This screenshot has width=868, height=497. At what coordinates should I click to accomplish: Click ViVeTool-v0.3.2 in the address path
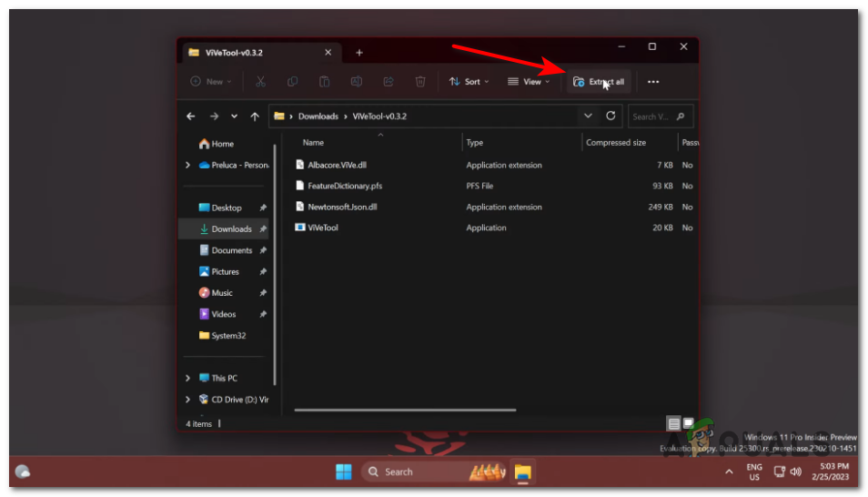pos(379,117)
